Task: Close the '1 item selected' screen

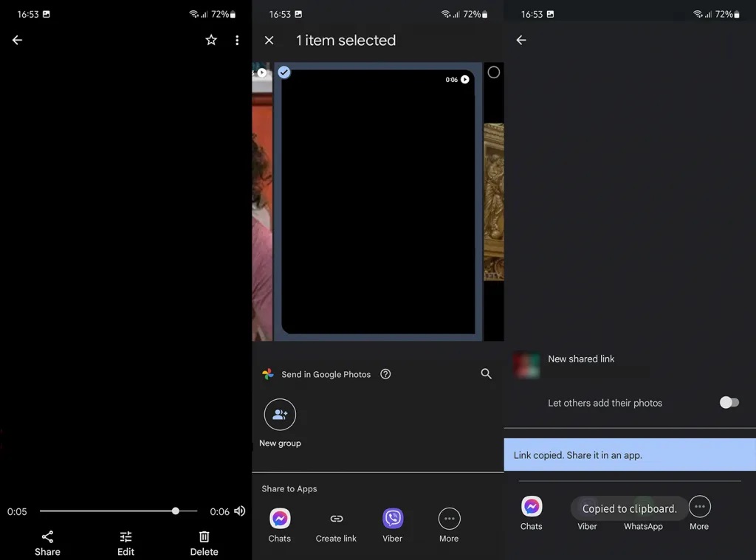Action: pyautogui.click(x=269, y=41)
